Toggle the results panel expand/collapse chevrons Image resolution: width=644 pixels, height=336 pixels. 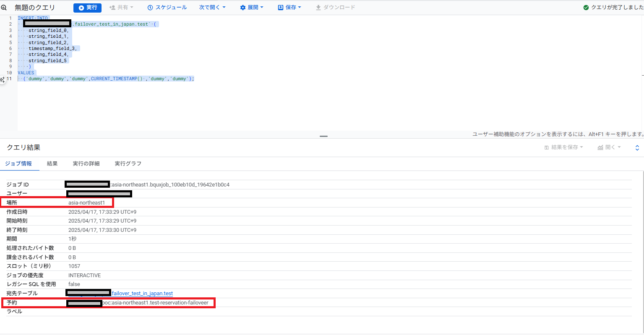pyautogui.click(x=637, y=148)
